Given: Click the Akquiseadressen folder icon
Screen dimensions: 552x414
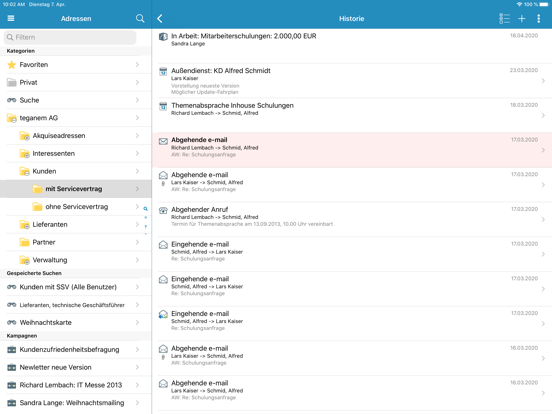Looking at the screenshot, I should pyautogui.click(x=24, y=136).
